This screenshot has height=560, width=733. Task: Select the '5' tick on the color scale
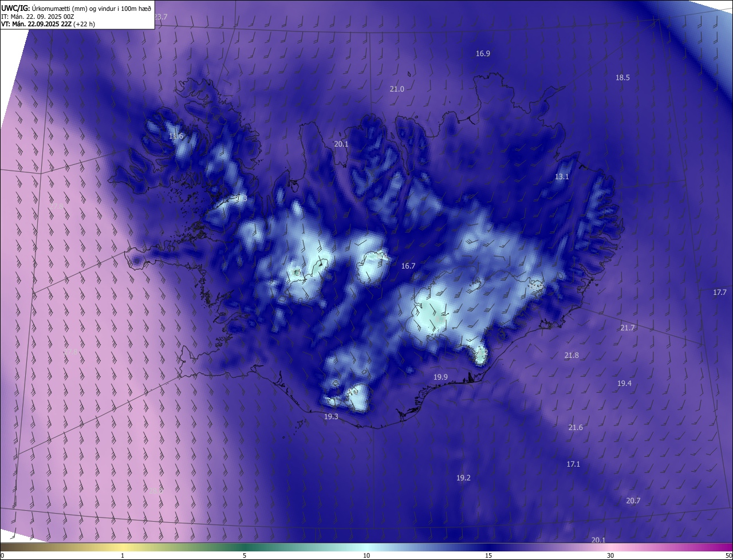245,555
